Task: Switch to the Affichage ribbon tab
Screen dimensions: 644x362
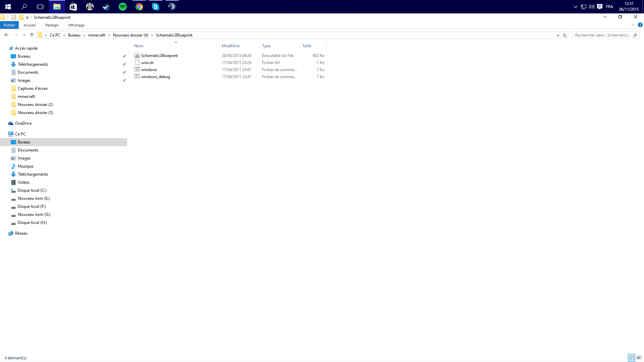Action: (x=76, y=25)
